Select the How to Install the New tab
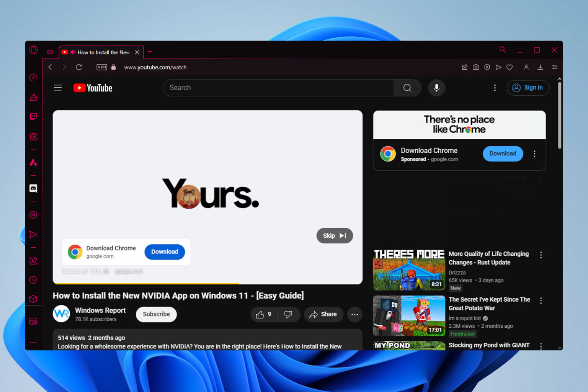The image size is (588, 392). tap(101, 52)
